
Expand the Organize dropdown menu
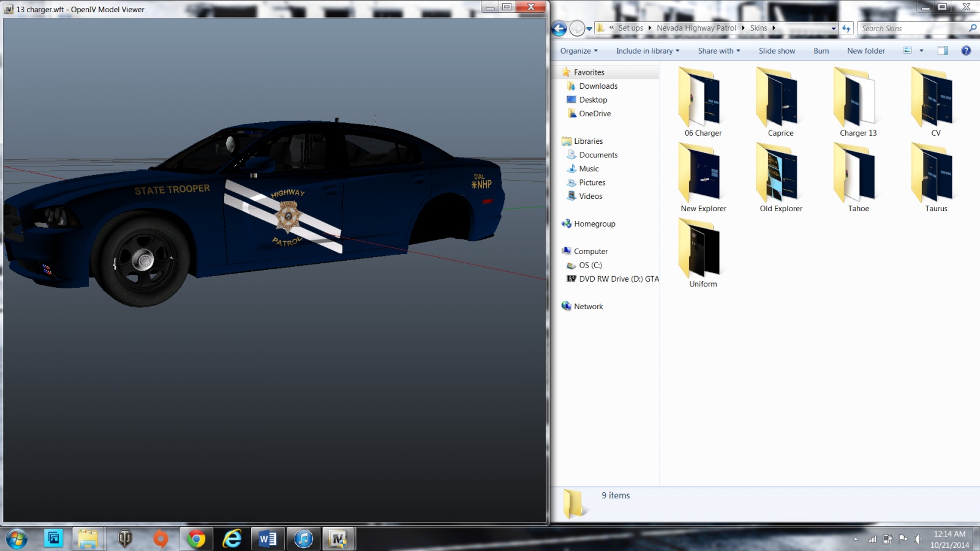579,51
